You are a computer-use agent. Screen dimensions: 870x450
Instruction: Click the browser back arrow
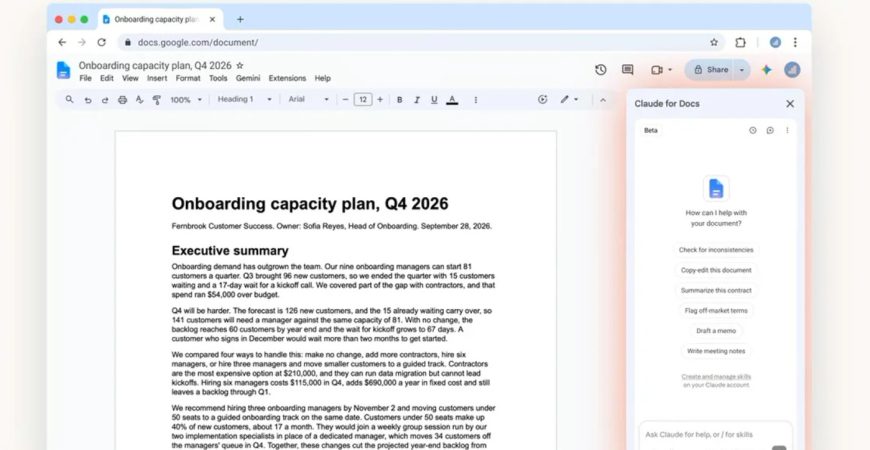point(62,42)
